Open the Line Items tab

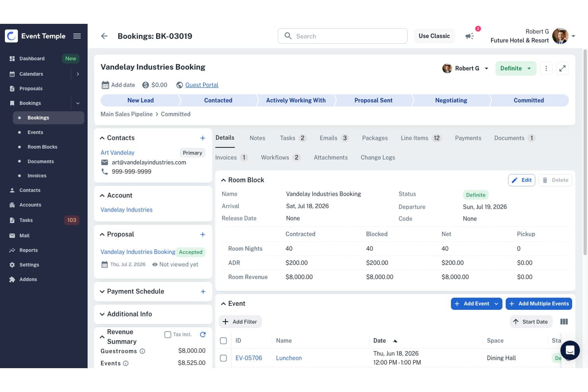(421, 138)
